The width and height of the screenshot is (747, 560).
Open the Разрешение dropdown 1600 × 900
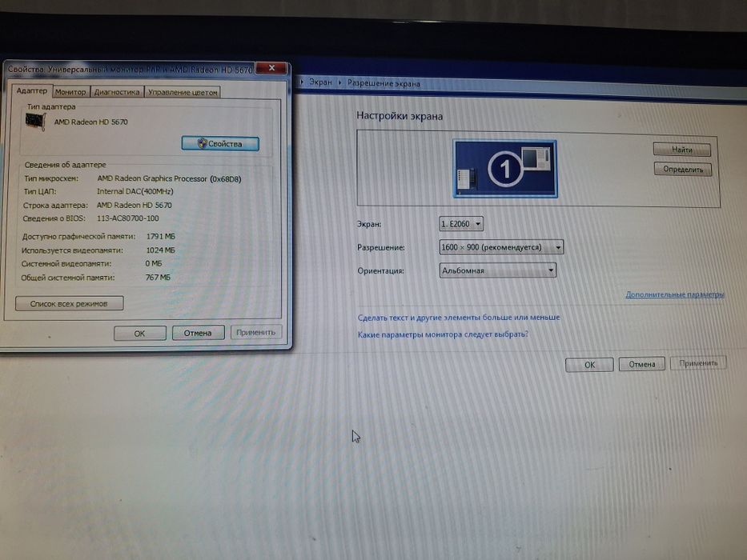[x=501, y=247]
